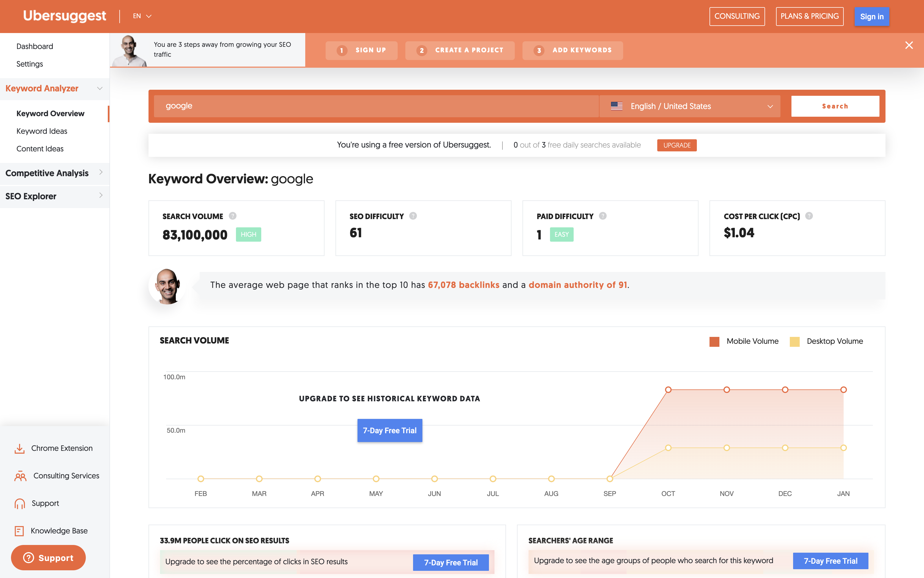Start 7-Day Free Trial for SEO clicks
Viewport: 924px width, 578px height.
tap(450, 562)
